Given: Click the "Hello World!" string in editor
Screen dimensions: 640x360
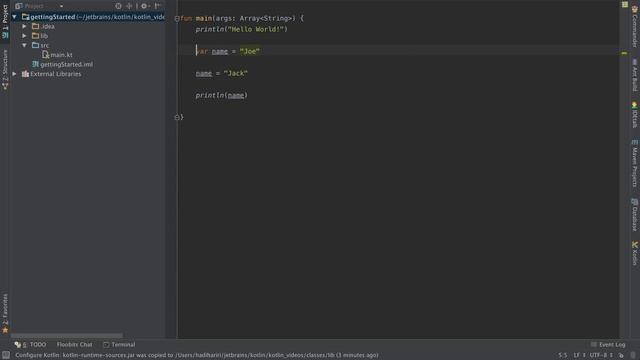Looking at the screenshot, I should tap(256, 29).
